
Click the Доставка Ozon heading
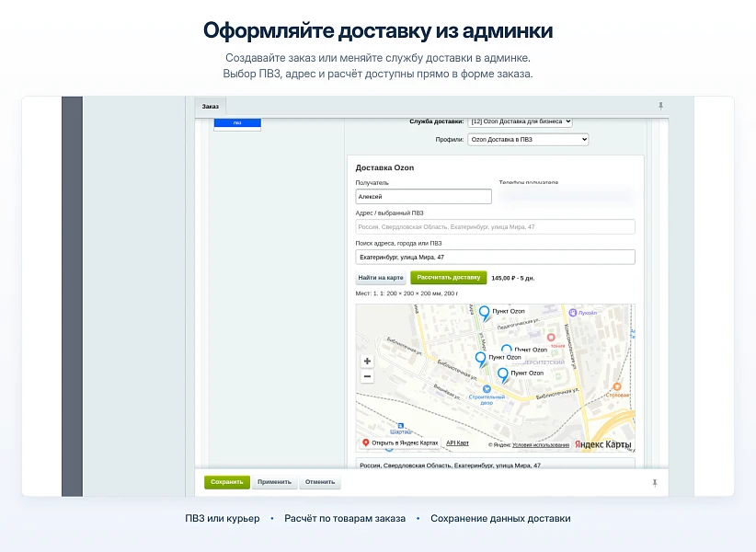384,167
